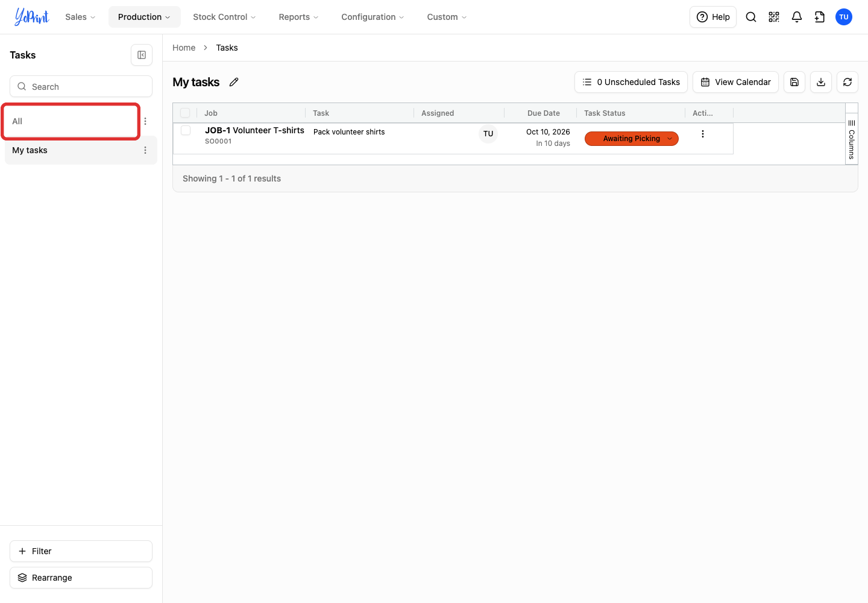Click the Help button
868x603 pixels.
pos(713,17)
